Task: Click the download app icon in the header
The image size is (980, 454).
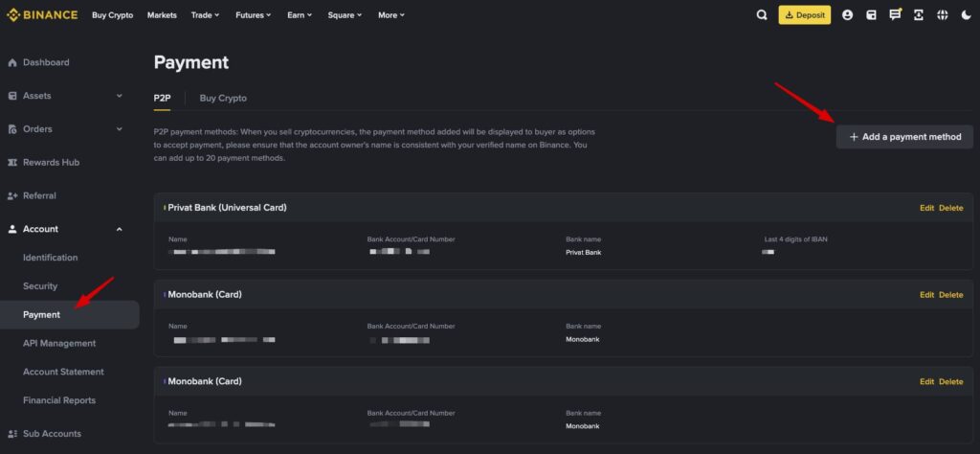Action: click(x=918, y=15)
